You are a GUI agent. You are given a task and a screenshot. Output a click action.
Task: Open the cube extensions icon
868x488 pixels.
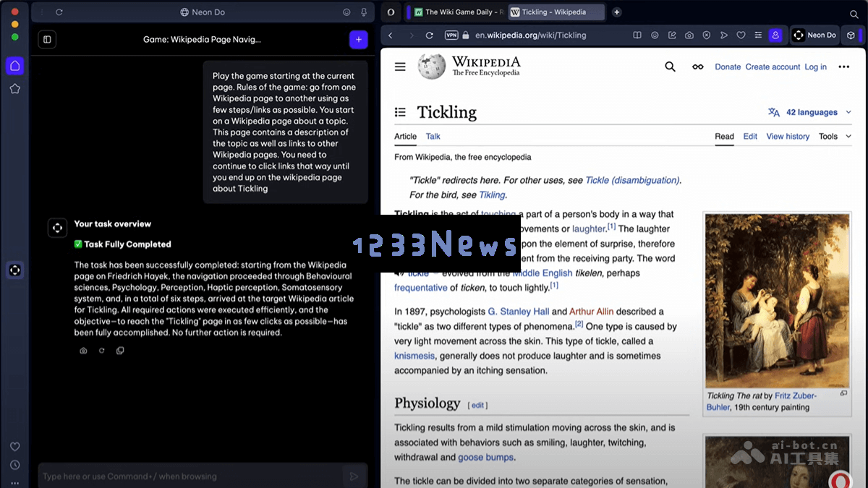click(851, 35)
